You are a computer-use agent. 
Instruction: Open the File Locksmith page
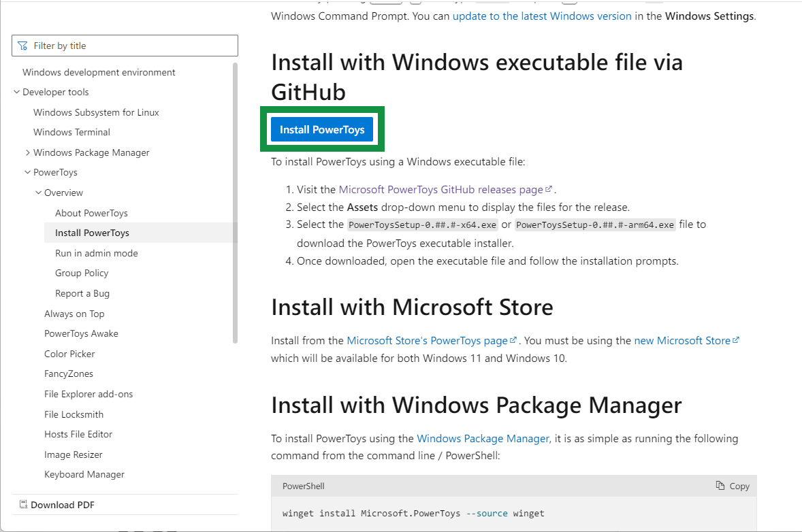[74, 414]
